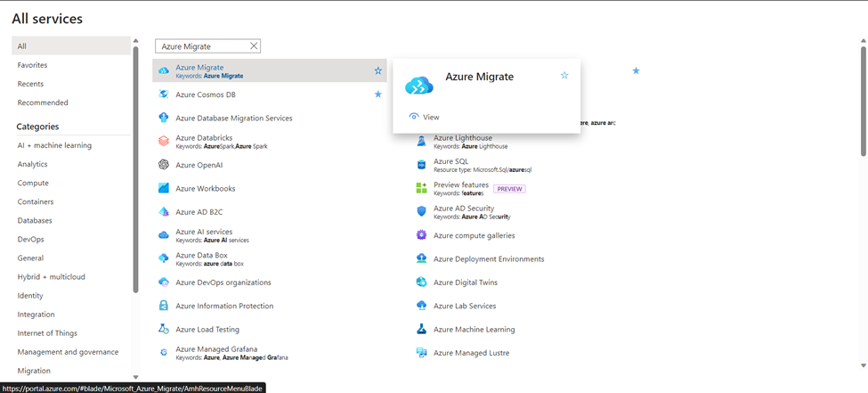
Task: Click the Azure DevOps organizations icon
Action: click(163, 282)
